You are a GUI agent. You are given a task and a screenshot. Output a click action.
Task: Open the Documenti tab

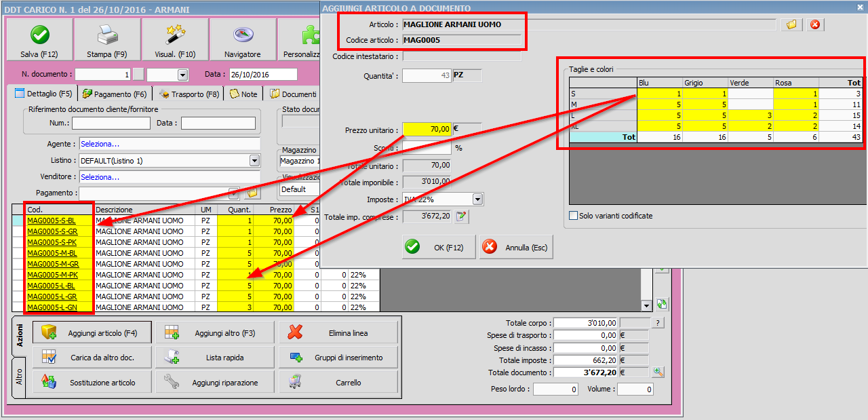(294, 94)
